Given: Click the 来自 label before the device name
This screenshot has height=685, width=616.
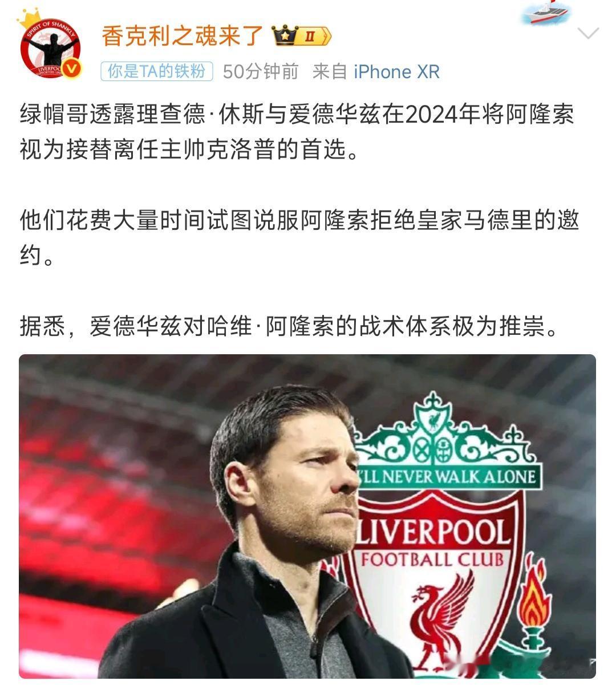Looking at the screenshot, I should point(330,72).
